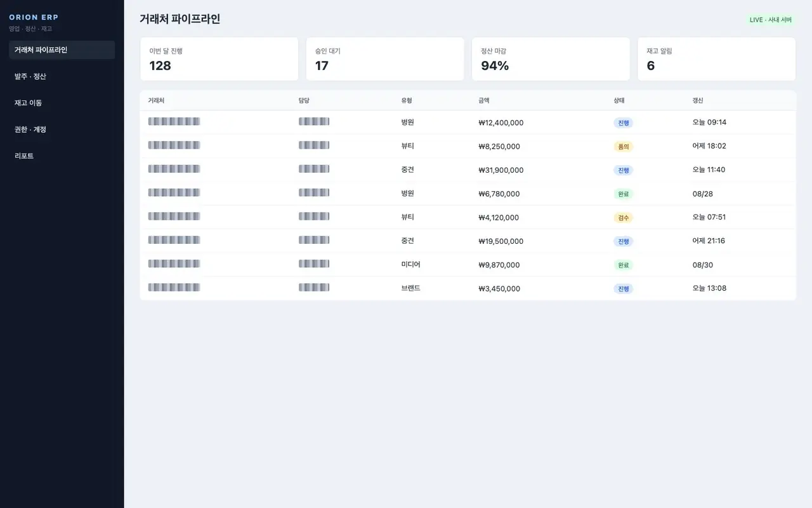Open the 이번 달 진행 128 card

(219, 59)
